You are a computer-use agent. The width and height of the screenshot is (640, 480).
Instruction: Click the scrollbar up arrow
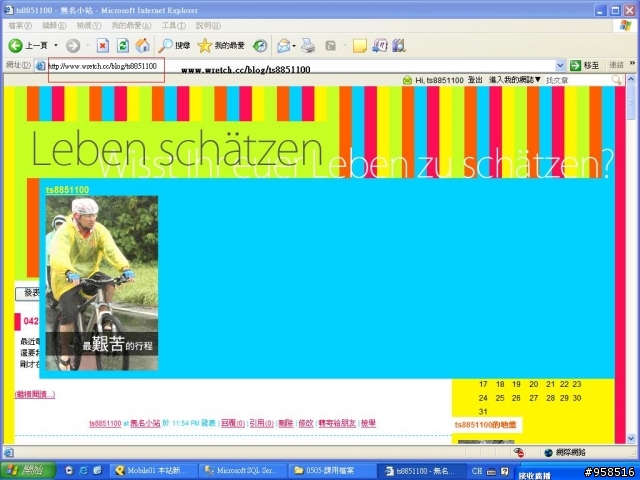point(631,79)
